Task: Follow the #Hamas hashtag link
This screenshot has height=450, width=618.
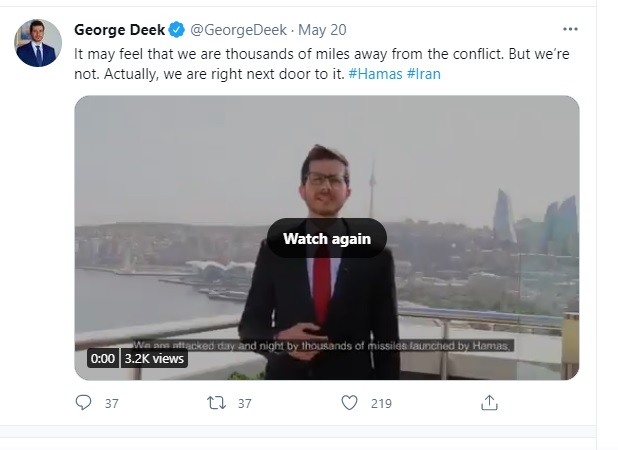Action: tap(375, 74)
